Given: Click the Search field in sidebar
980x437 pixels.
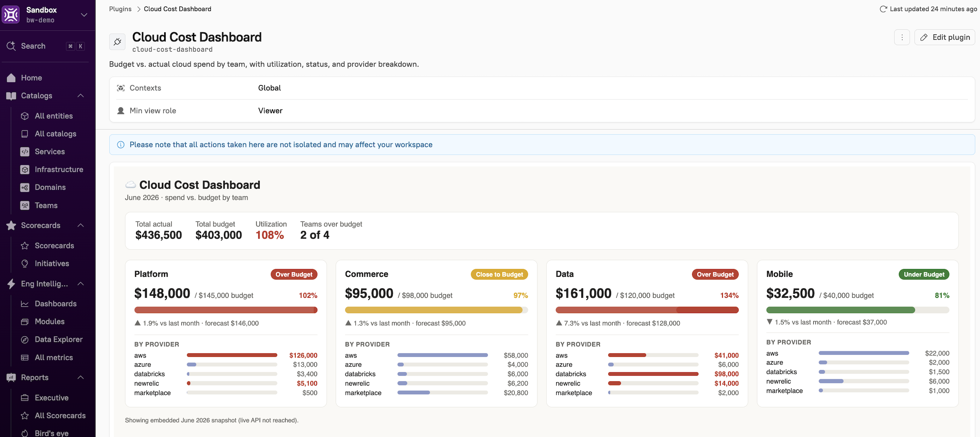Looking at the screenshot, I should pyautogui.click(x=45, y=46).
